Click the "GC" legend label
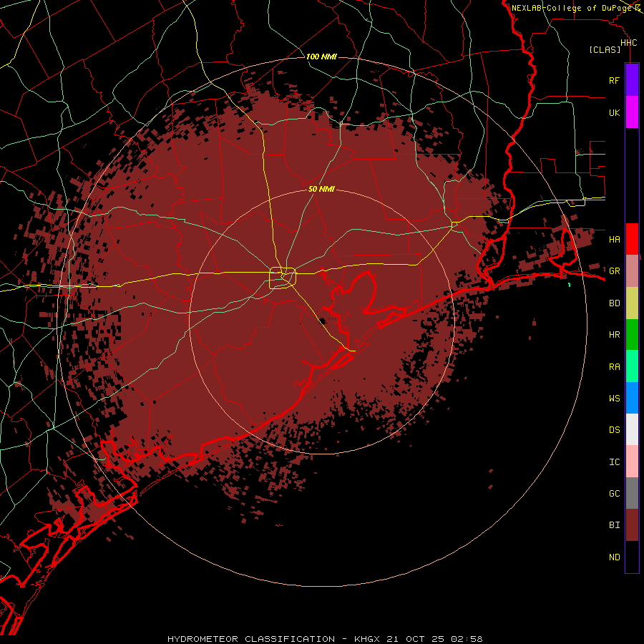This screenshot has height=644, width=644. [x=614, y=494]
